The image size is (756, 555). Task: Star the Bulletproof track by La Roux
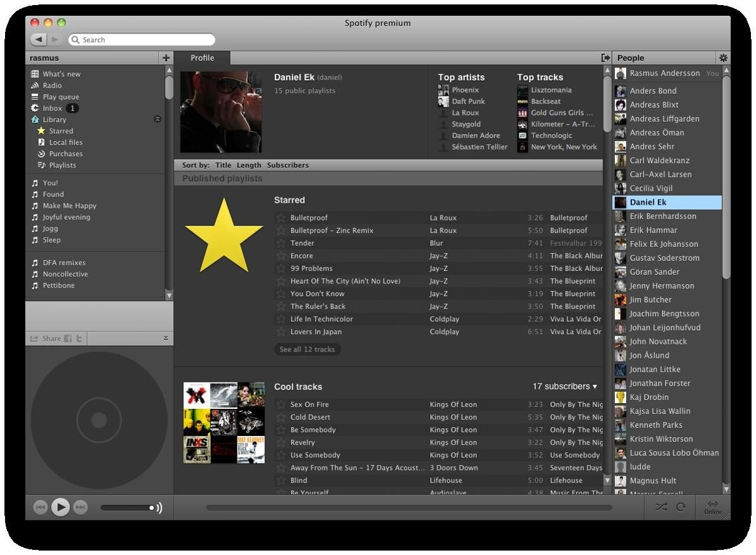tap(281, 218)
